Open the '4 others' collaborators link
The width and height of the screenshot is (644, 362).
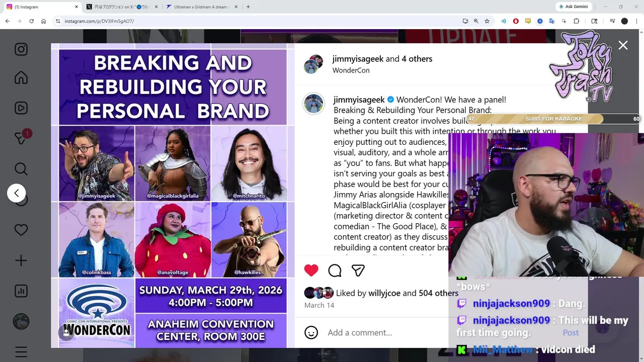(x=417, y=59)
